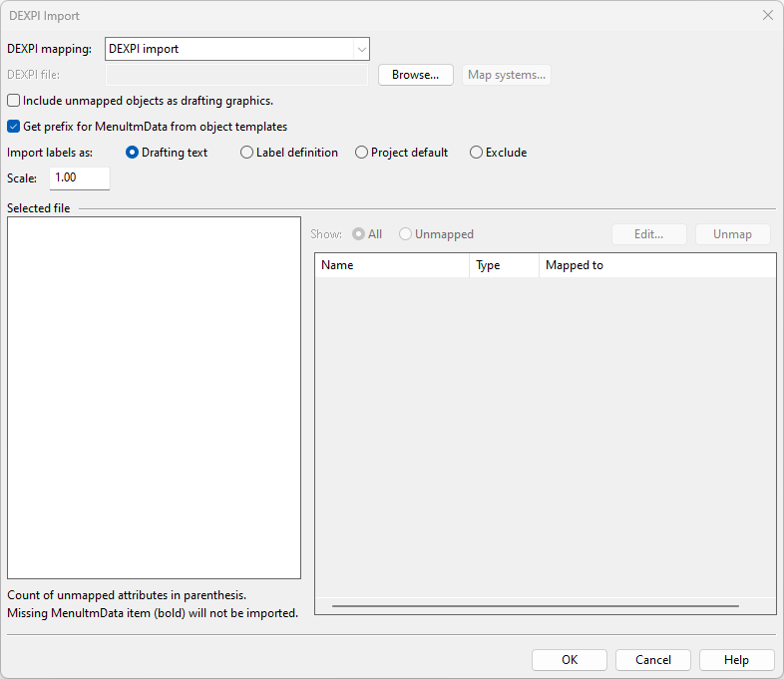Image resolution: width=784 pixels, height=679 pixels.
Task: Click the Scale input field
Action: coord(79,177)
